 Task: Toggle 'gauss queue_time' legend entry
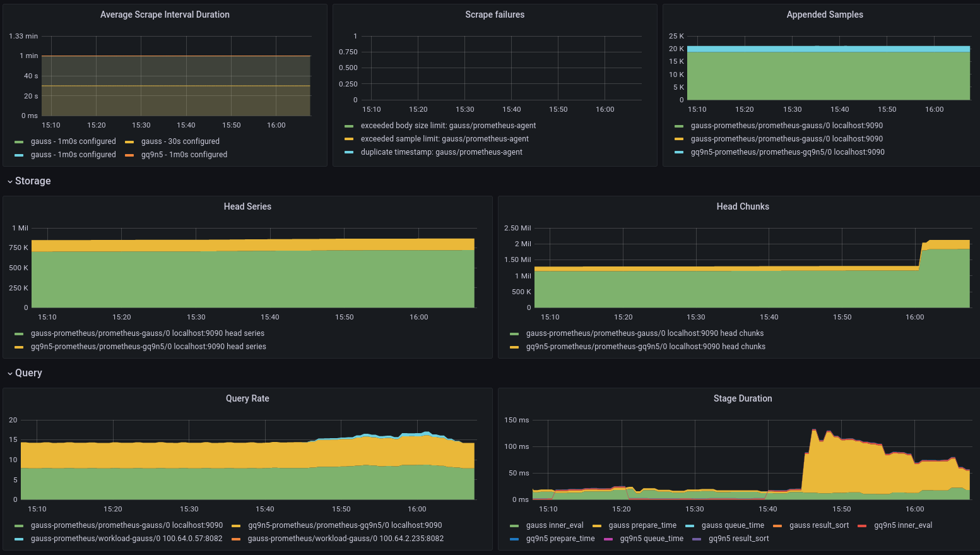733,525
